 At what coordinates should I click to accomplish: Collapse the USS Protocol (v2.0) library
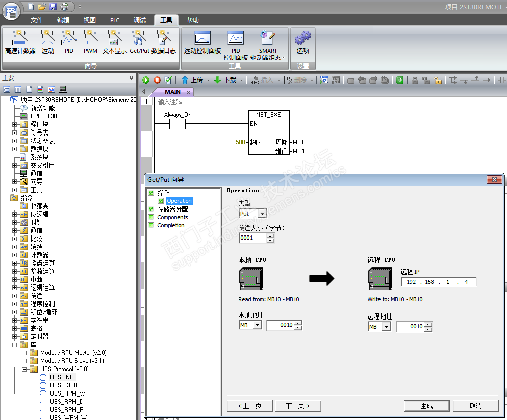24,369
